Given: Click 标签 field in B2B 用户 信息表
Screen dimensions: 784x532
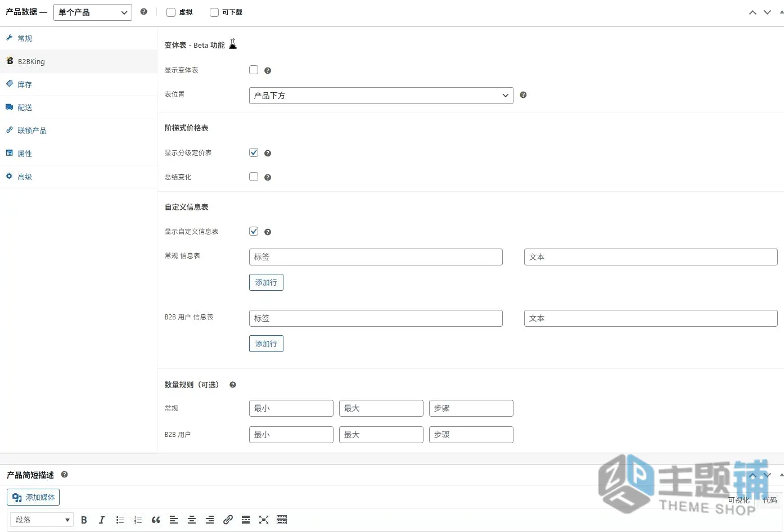Looking at the screenshot, I should coord(376,318).
